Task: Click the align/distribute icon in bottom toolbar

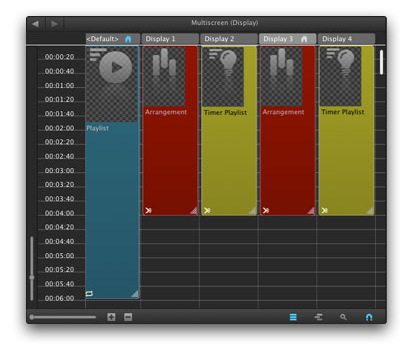Action: 319,317
